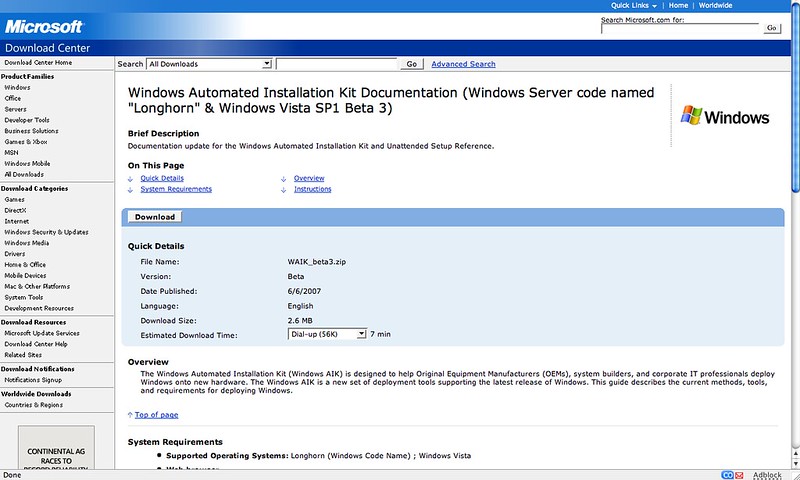Open Business Solutions in sidebar
The image size is (800, 480).
31,131
